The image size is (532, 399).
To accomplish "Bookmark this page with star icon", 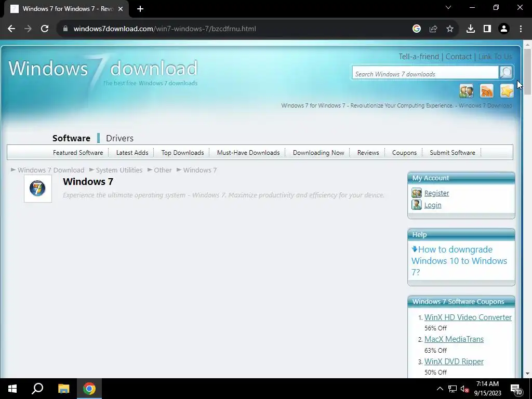I will pyautogui.click(x=450, y=29).
